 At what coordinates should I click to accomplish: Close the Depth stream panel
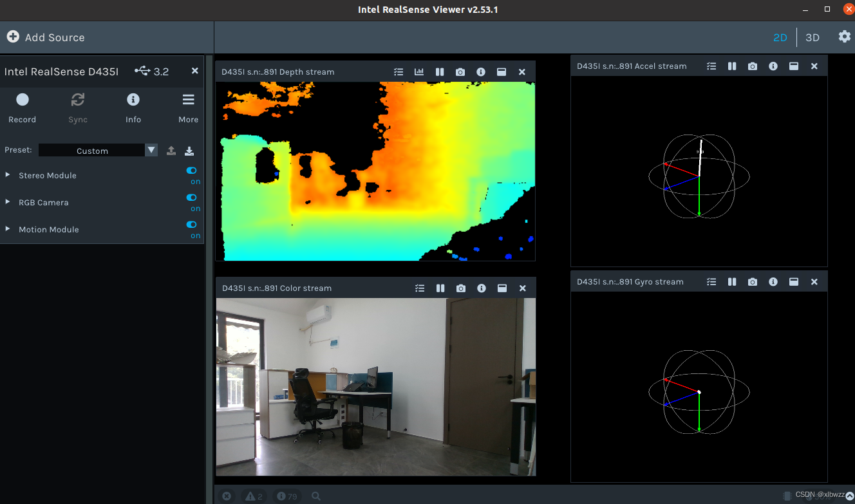(522, 72)
